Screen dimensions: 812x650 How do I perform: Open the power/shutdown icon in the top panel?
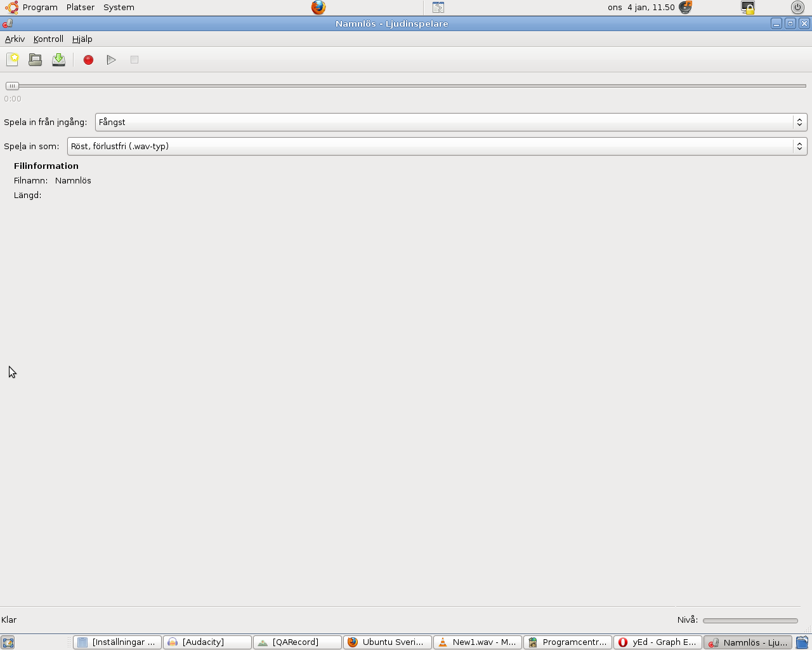click(x=797, y=8)
